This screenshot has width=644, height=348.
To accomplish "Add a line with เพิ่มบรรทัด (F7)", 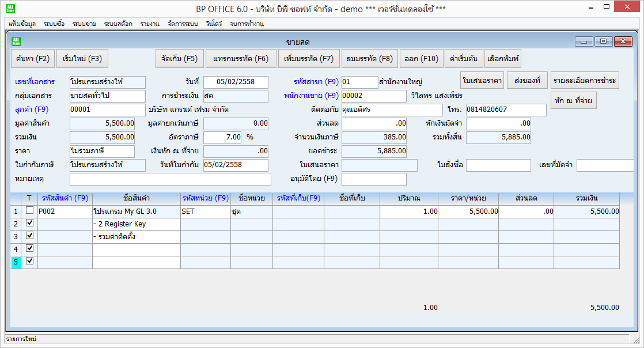I will (x=309, y=59).
